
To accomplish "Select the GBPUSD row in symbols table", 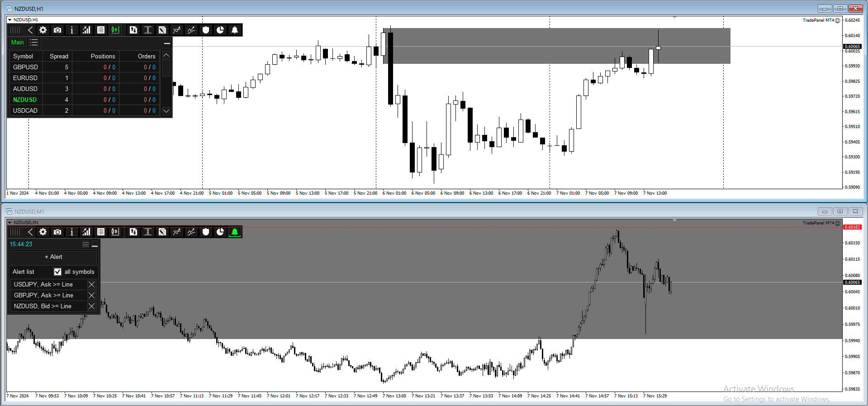I will pyautogui.click(x=85, y=67).
